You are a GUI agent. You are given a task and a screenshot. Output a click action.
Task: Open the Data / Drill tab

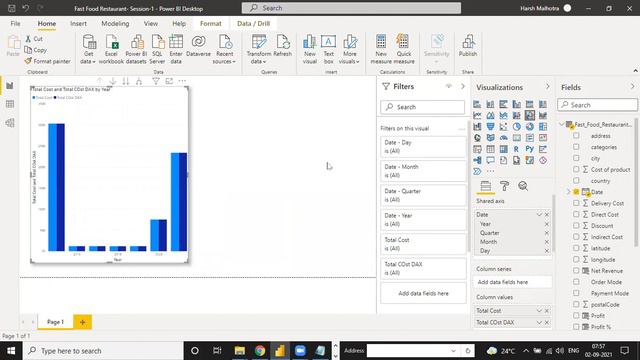(x=253, y=24)
